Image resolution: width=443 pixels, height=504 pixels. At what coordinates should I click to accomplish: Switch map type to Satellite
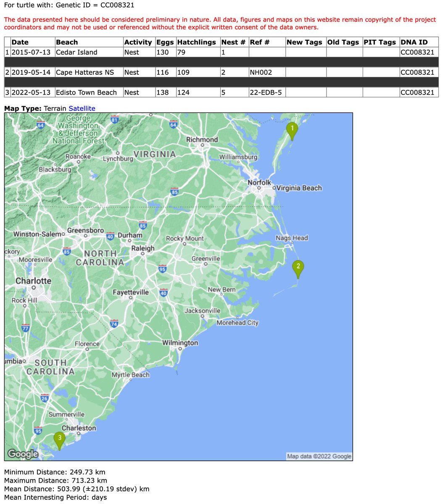[x=82, y=108]
